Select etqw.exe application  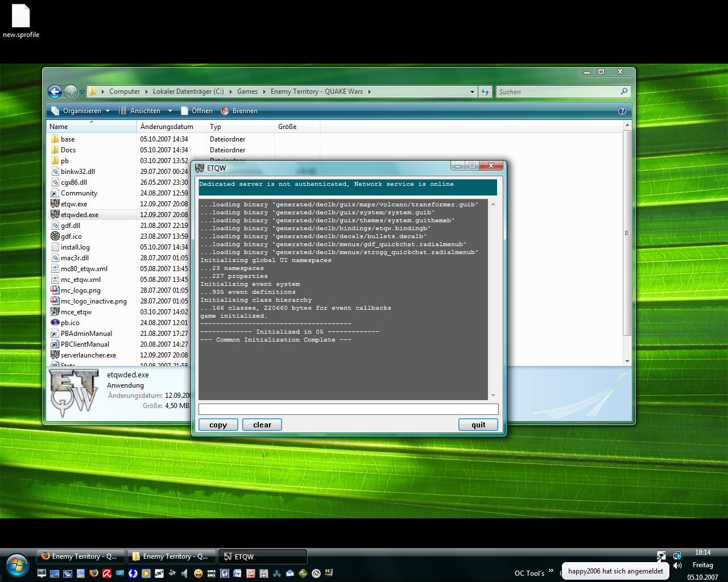coord(74,204)
